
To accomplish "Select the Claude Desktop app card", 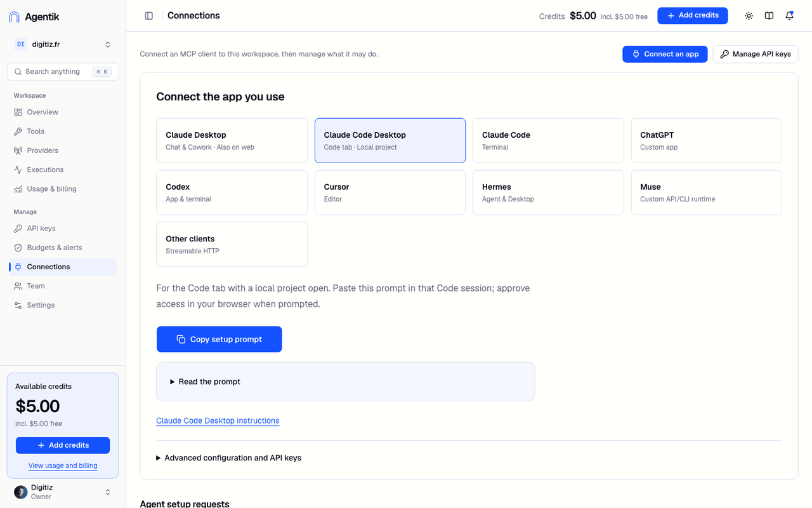I will (232, 140).
